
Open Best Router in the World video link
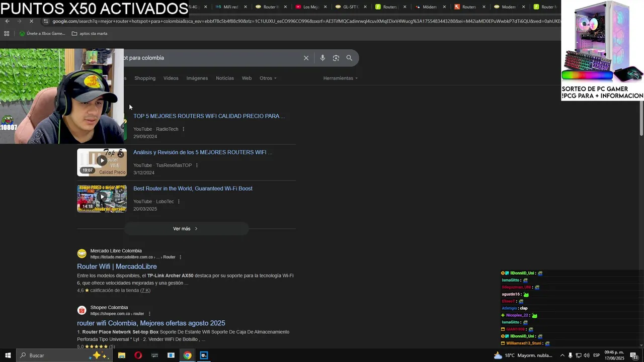coord(193,189)
